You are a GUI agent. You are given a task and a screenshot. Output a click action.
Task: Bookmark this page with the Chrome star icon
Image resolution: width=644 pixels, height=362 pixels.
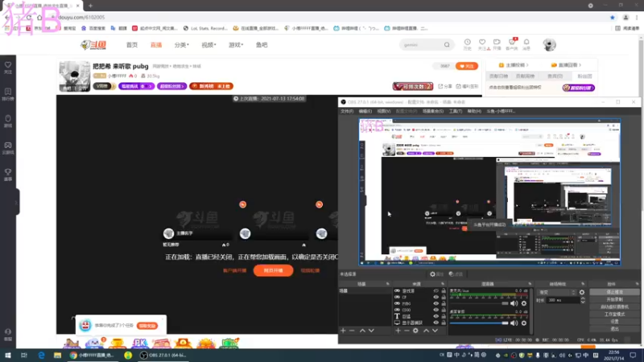point(613,17)
